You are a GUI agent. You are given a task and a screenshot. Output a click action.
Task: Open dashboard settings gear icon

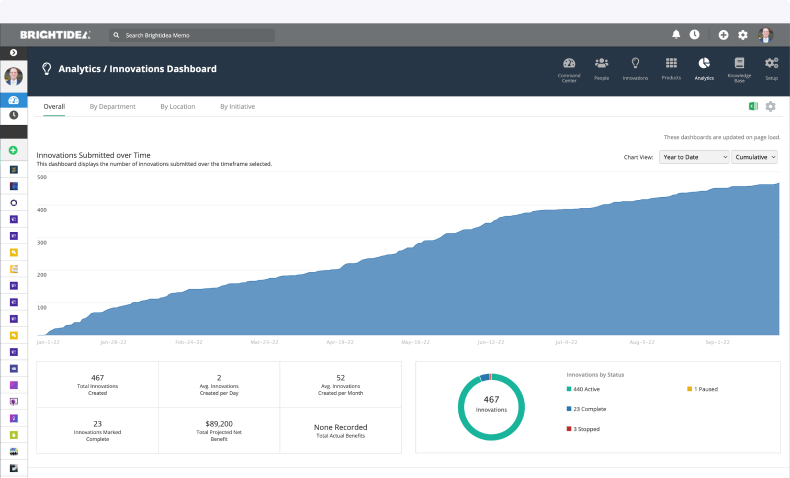pyautogui.click(x=770, y=106)
